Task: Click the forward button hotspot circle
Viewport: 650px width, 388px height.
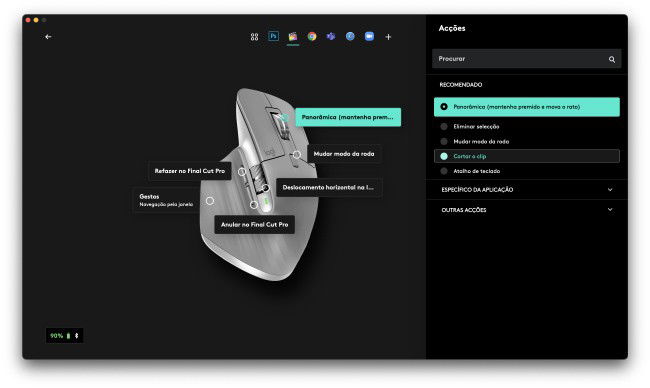Action: [x=242, y=172]
